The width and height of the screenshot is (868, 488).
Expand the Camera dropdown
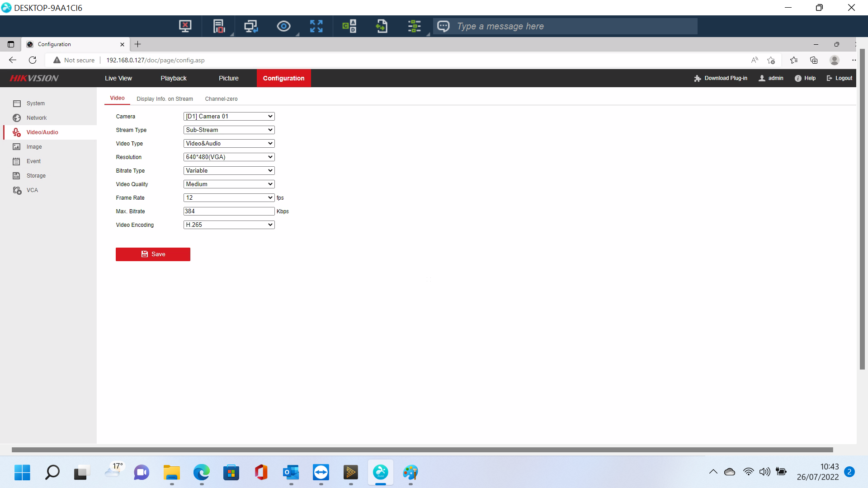pyautogui.click(x=229, y=117)
